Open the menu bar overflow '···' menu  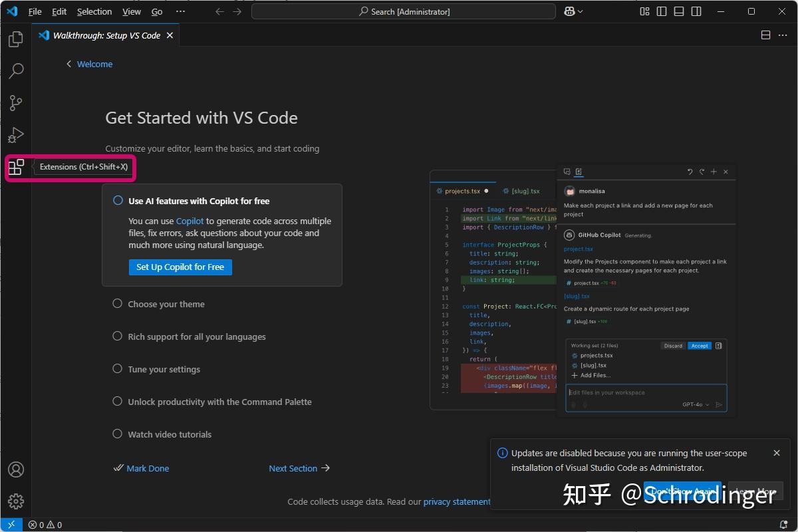(x=180, y=11)
